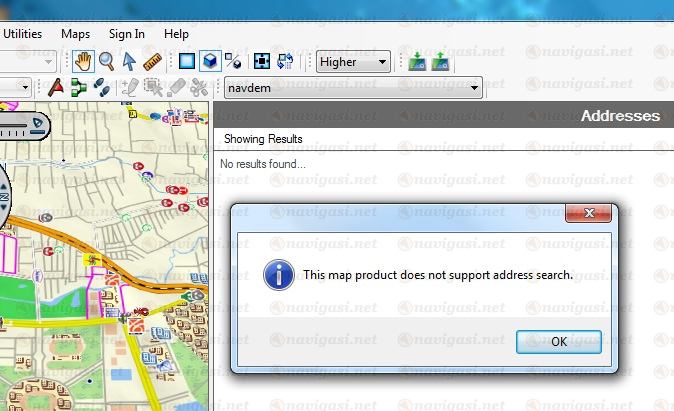Image resolution: width=674 pixels, height=411 pixels.
Task: Click the last green device transfer icon
Action: [x=440, y=62]
